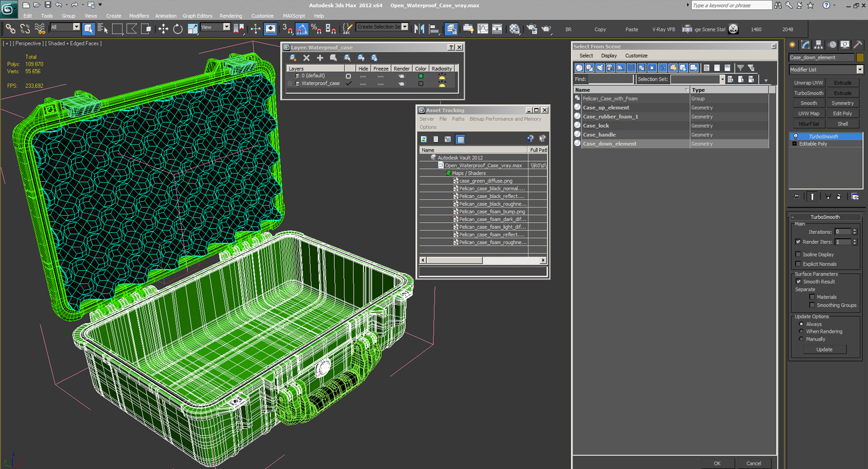868x469 pixels.
Task: Open the Modify command panel tab
Action: coord(806,45)
